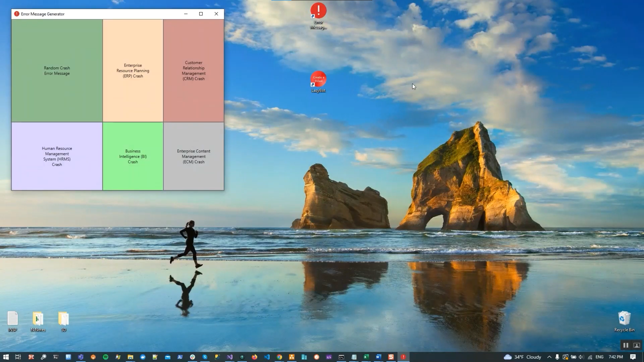
Task: Open Google Chrome from the taskbar
Action: (279, 357)
